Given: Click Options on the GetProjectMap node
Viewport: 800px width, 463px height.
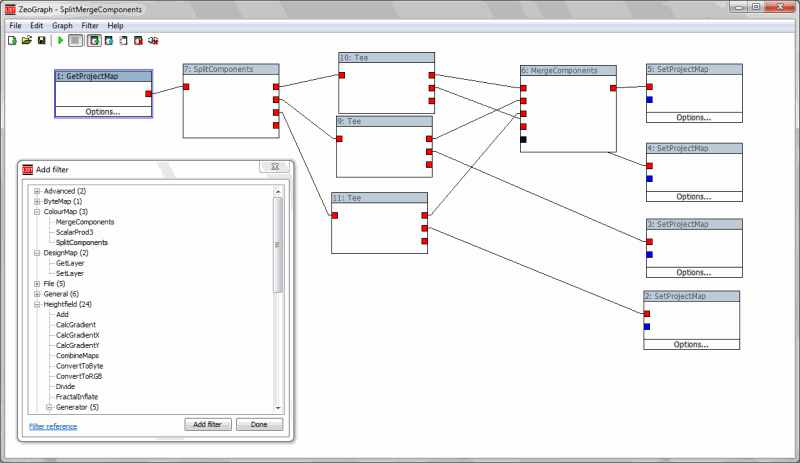Looking at the screenshot, I should coord(103,112).
